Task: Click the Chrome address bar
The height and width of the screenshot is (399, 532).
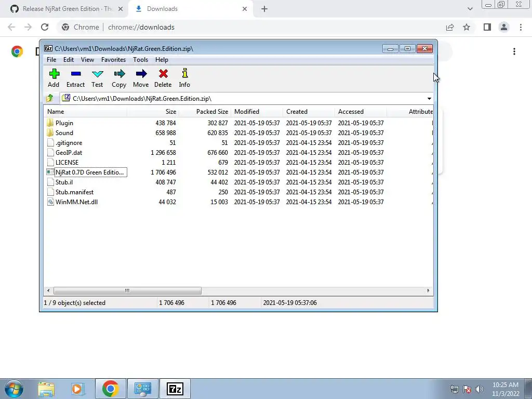Action: [x=251, y=27]
